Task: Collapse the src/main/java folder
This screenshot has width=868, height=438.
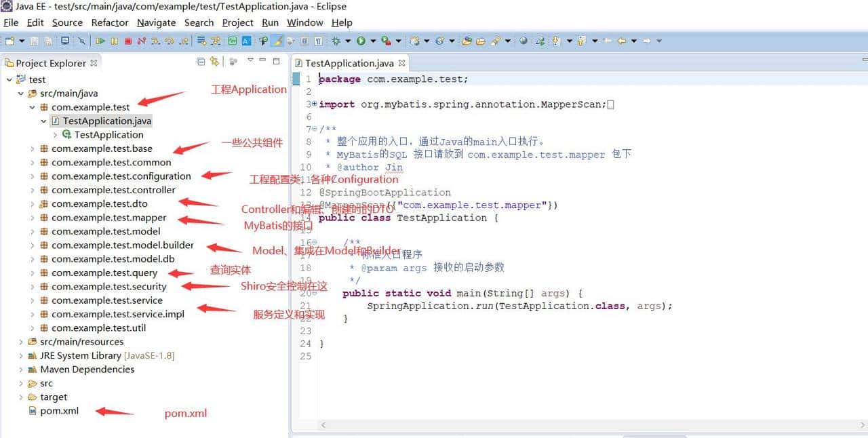Action: [x=20, y=93]
